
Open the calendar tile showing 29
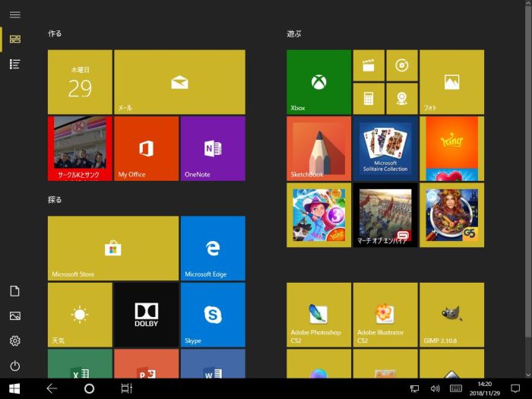(x=80, y=82)
